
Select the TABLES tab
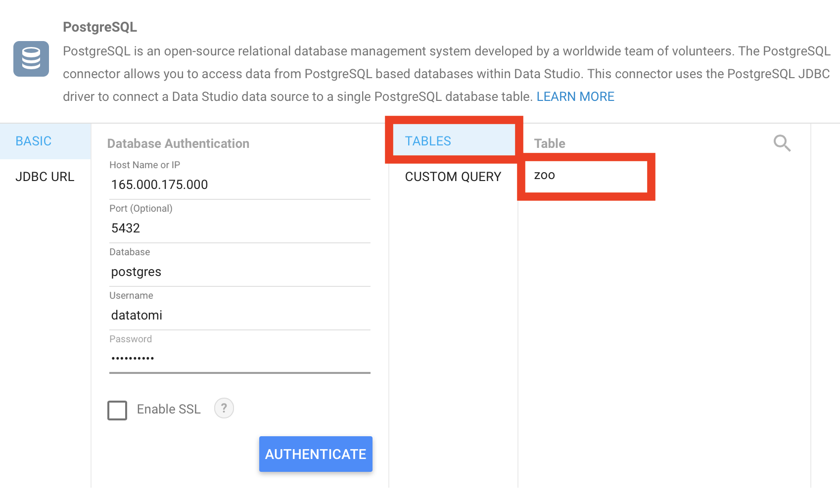[x=454, y=141]
